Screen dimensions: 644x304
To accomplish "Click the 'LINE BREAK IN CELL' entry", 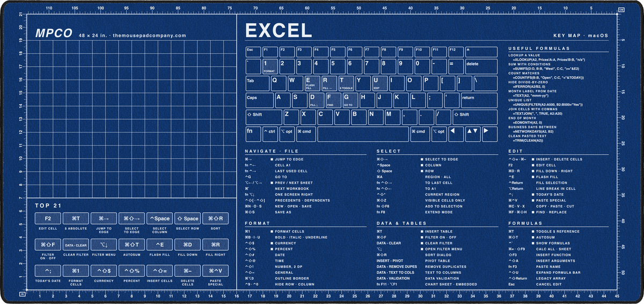I will coord(556,189).
